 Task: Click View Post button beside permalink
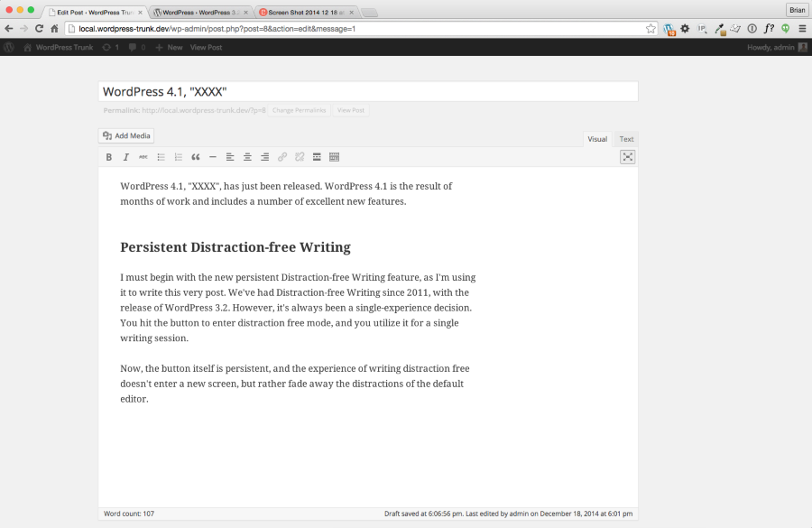coord(351,110)
